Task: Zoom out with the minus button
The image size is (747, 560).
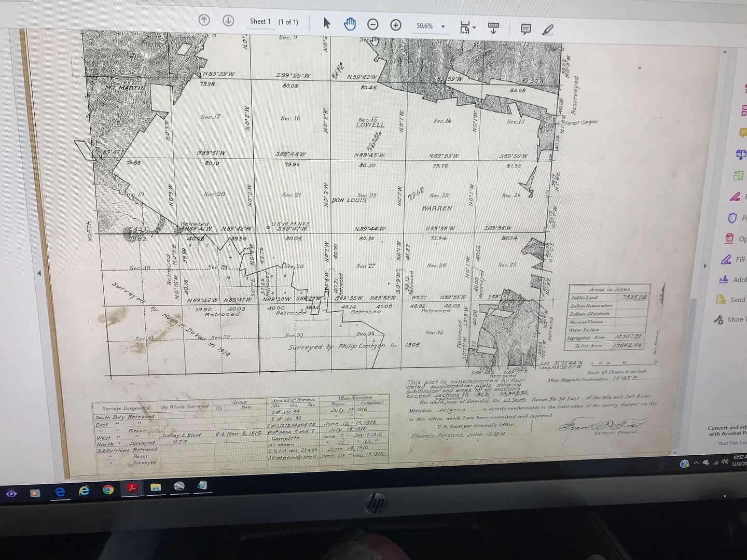Action: (372, 24)
